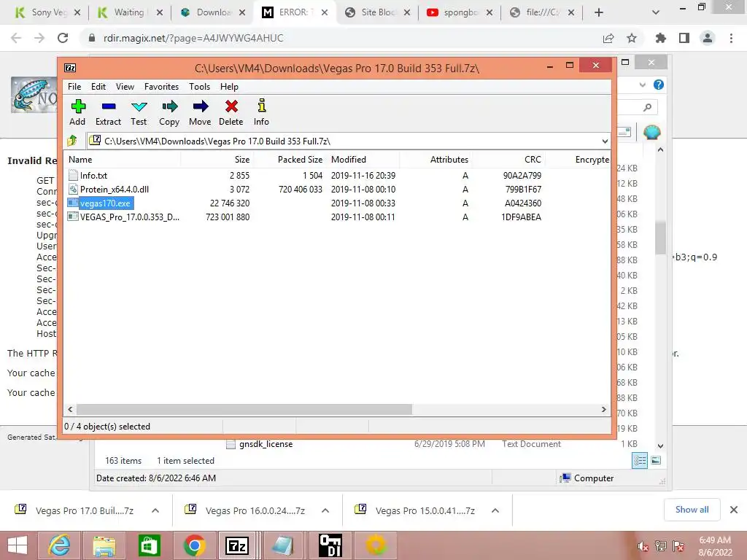Click the 7z logo in the title bar
The width and height of the screenshot is (747, 560).
(x=70, y=68)
